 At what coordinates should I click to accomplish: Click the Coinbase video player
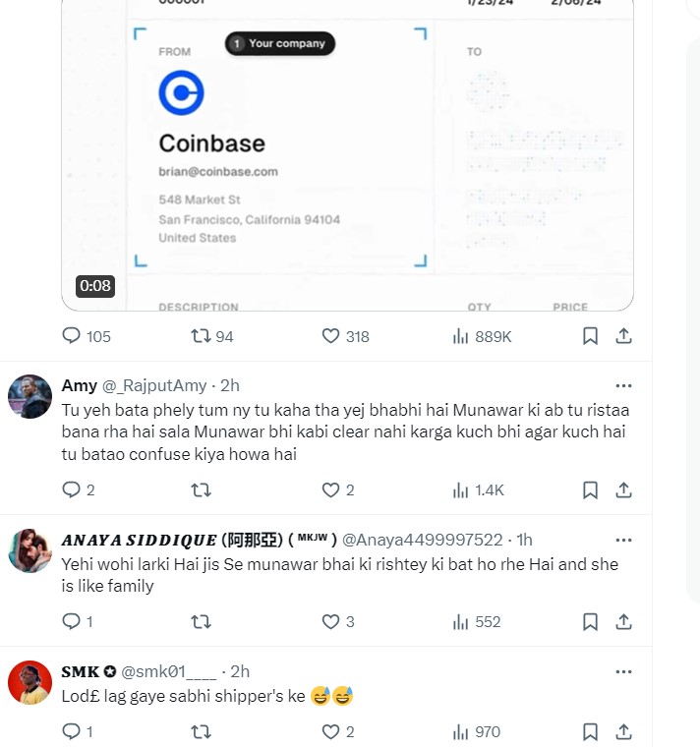pos(347,157)
